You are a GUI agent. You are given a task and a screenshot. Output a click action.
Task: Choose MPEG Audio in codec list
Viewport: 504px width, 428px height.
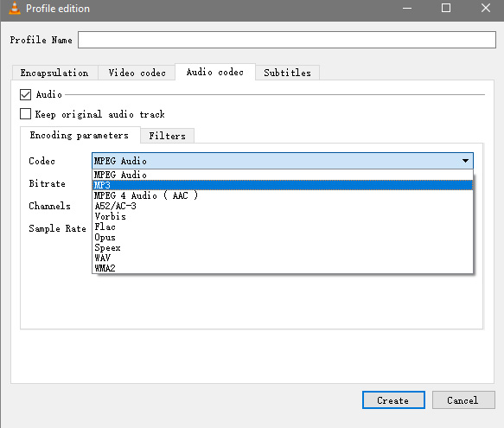283,175
